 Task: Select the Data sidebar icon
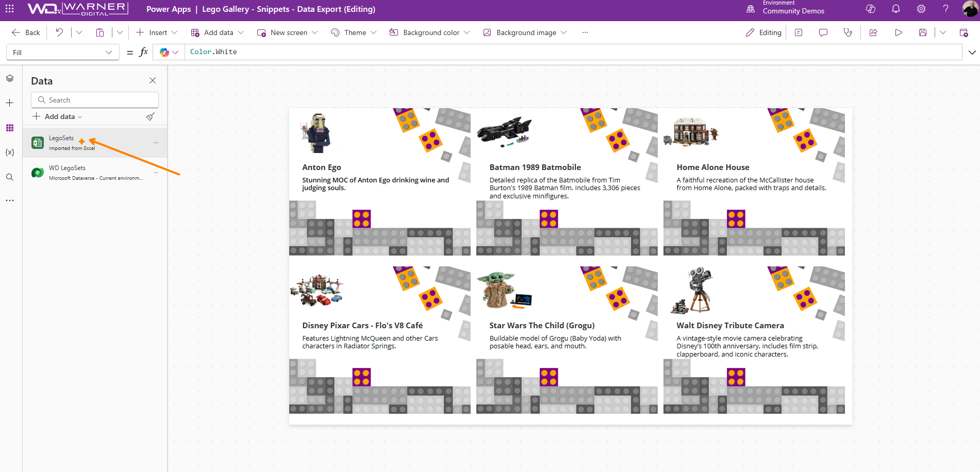click(10, 128)
